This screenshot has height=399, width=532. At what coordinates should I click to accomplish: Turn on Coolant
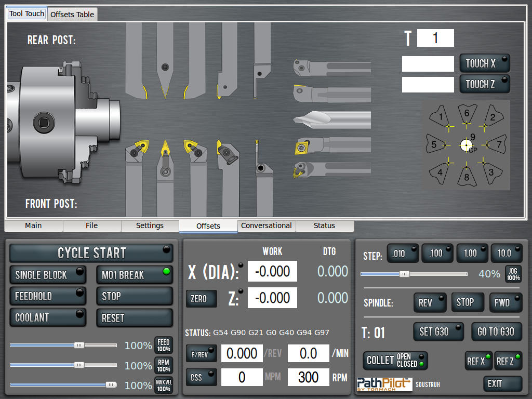pos(48,317)
